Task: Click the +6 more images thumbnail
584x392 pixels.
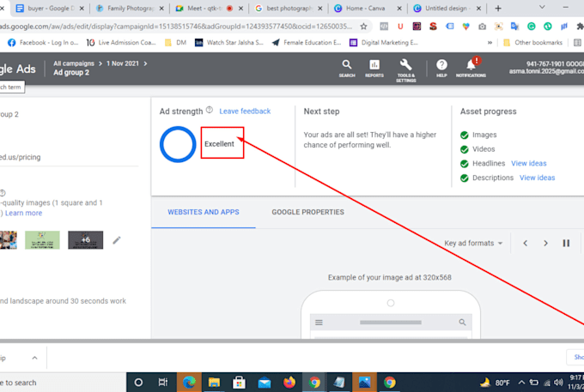Action: pos(85,240)
